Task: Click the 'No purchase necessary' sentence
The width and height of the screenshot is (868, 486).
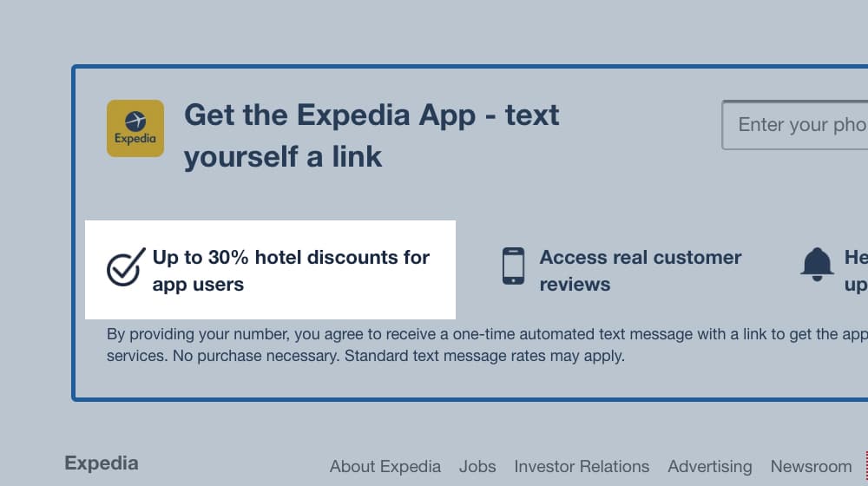Action: coord(256,356)
